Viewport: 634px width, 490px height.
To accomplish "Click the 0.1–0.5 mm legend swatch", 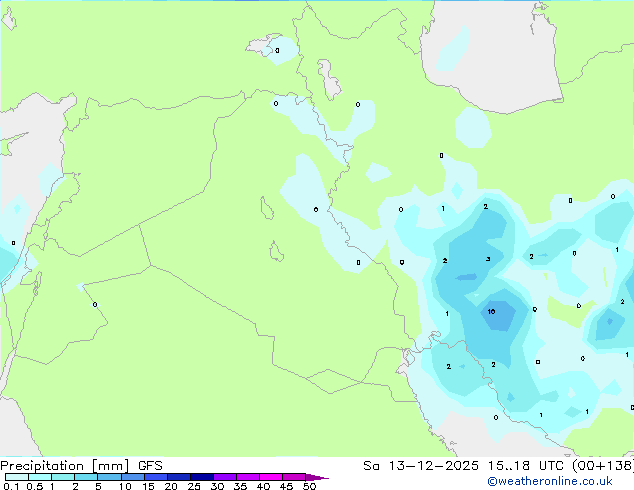I will point(17,477).
